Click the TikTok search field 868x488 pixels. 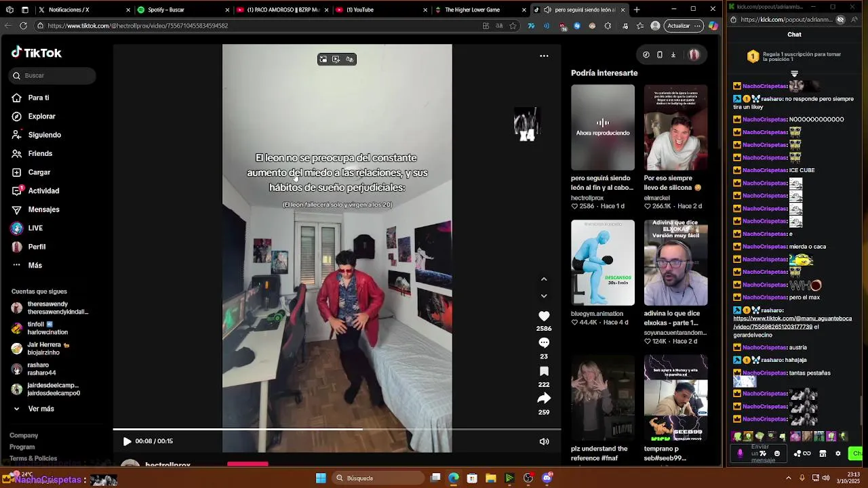pos(53,75)
